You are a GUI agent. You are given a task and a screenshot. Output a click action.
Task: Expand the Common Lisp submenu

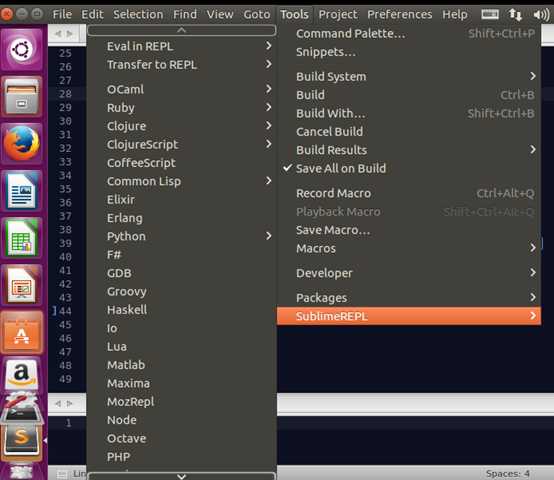[182, 181]
